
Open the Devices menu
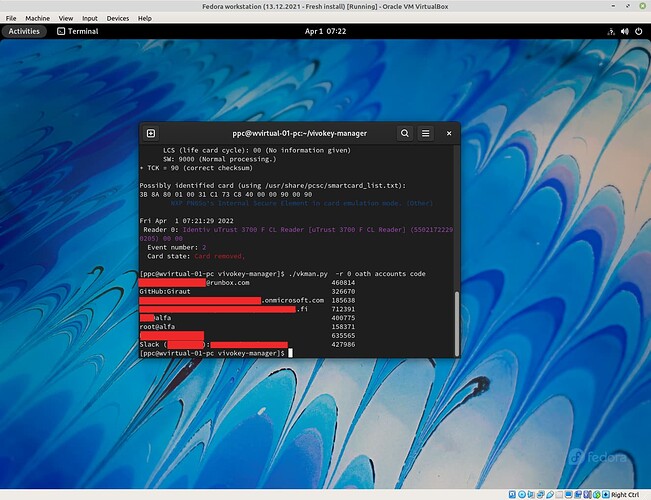(x=117, y=18)
